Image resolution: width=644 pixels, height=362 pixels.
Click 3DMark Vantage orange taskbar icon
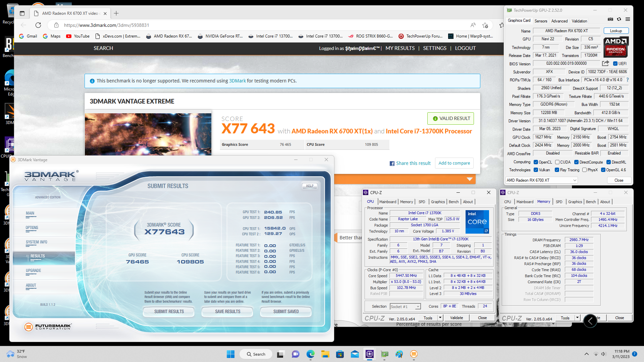click(414, 354)
